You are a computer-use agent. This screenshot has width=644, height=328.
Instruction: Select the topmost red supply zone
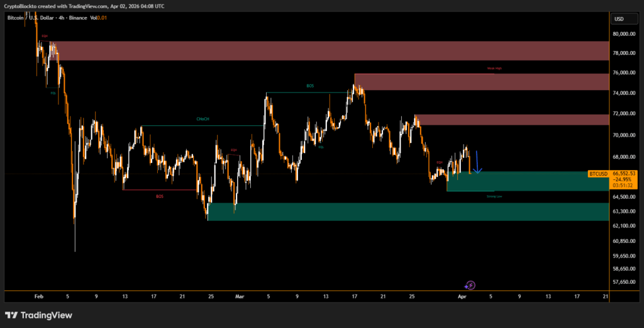(327, 51)
